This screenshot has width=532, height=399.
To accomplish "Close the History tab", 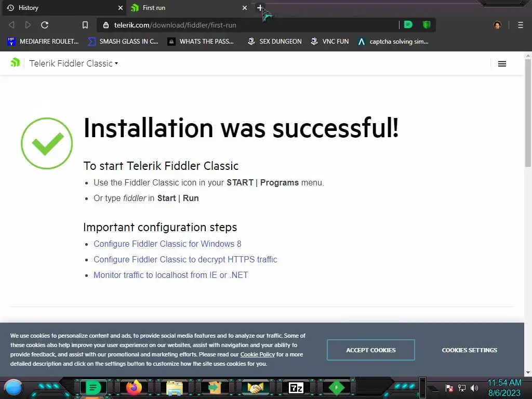I will tap(120, 8).
